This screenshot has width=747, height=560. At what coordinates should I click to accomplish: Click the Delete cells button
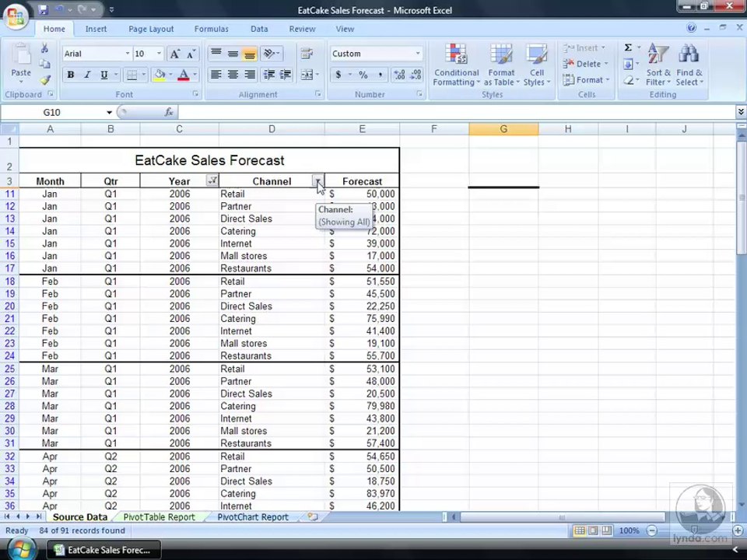[x=585, y=64]
